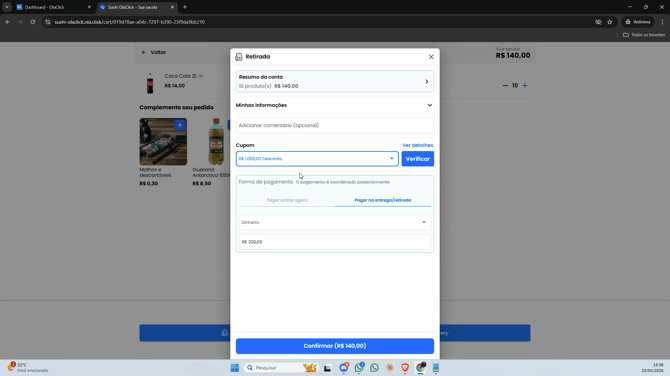The height and width of the screenshot is (376, 670).
Task: Open the Anônima profile button
Action: tap(638, 22)
